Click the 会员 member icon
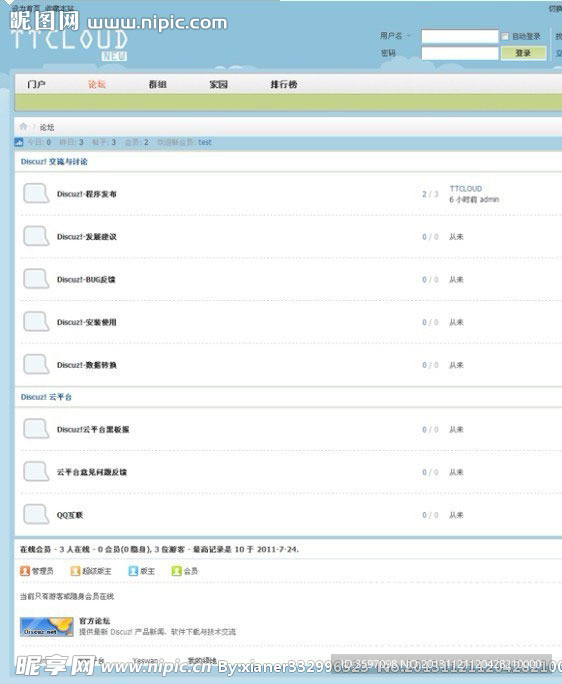Screen dimensions: 562x684 [x=176, y=571]
